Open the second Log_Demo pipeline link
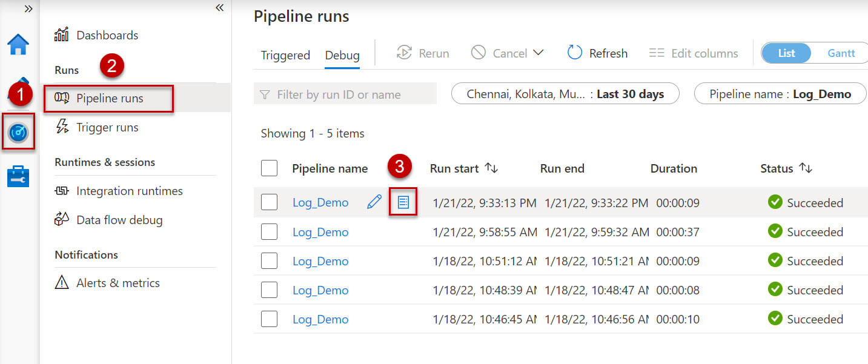 coord(320,232)
